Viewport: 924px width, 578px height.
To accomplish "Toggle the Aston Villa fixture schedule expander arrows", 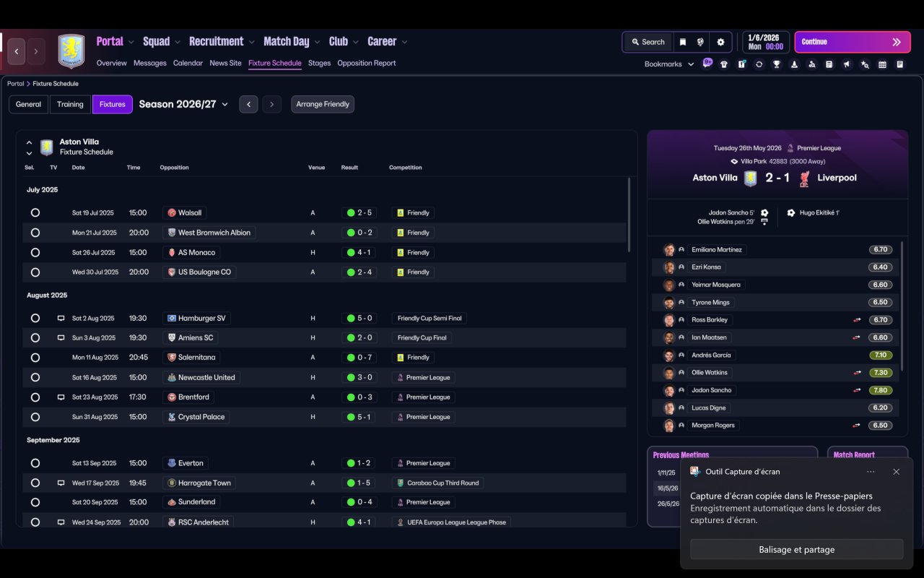I will point(29,147).
